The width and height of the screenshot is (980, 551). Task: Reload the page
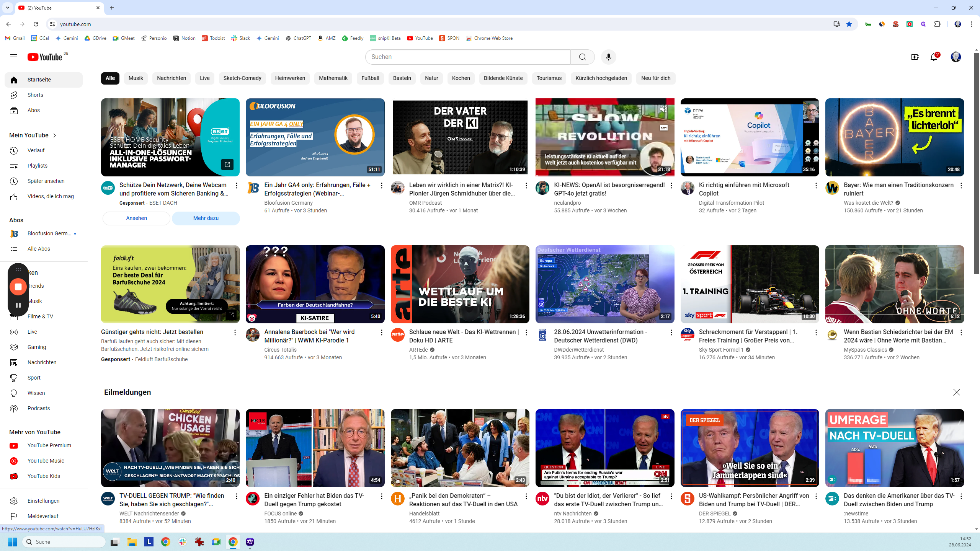point(36,24)
